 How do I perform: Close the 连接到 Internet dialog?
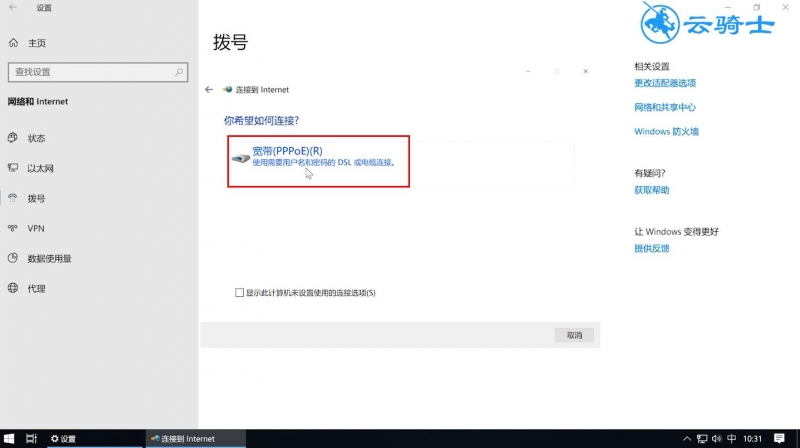[x=585, y=71]
